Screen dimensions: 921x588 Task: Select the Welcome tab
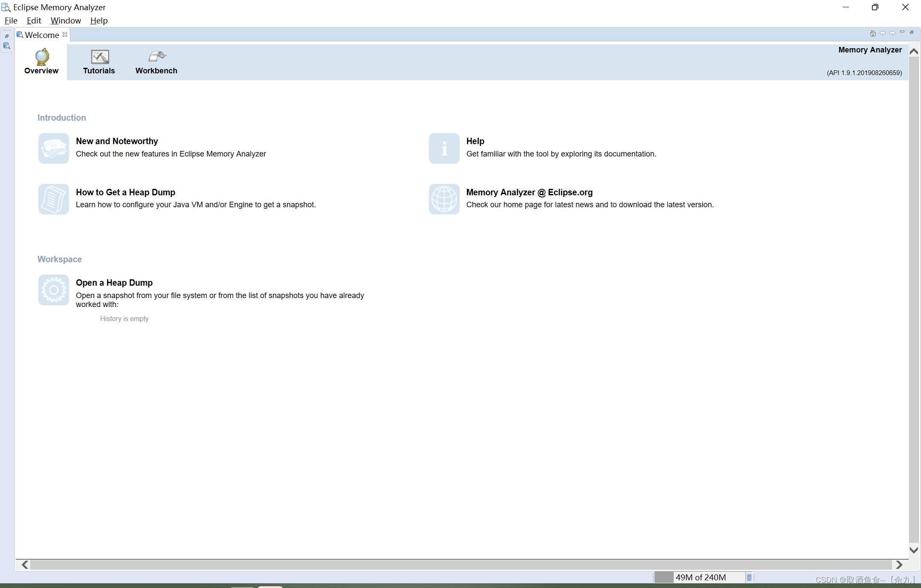click(x=42, y=35)
